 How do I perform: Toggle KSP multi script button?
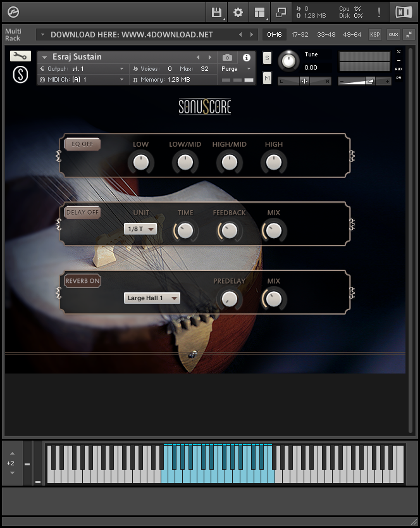tap(375, 34)
